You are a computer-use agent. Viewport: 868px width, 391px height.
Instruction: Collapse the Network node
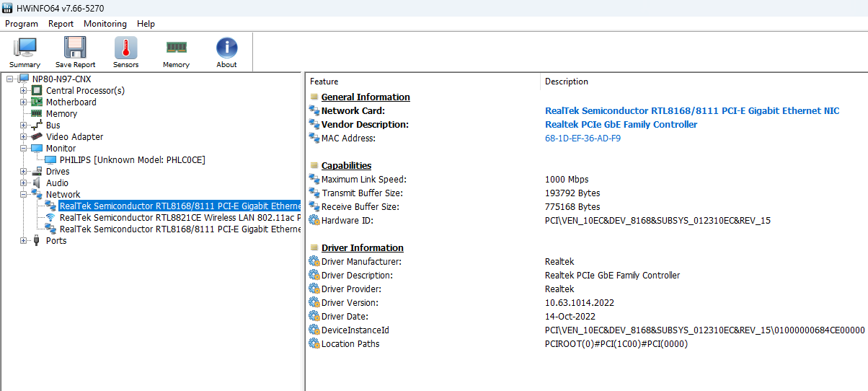[x=24, y=194]
